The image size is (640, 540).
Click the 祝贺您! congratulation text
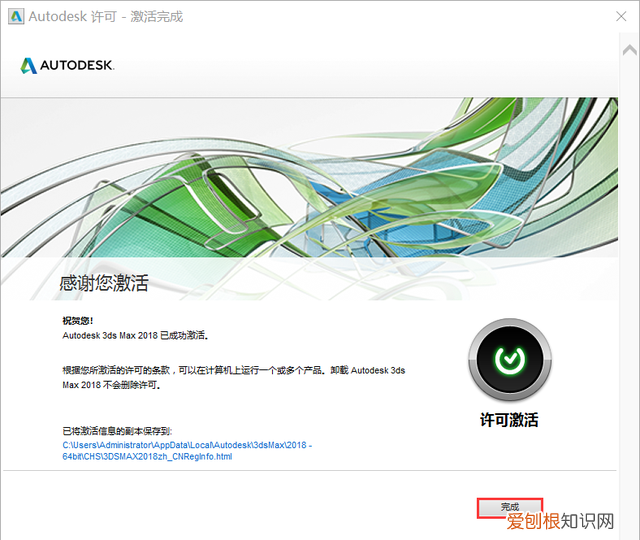point(78,321)
